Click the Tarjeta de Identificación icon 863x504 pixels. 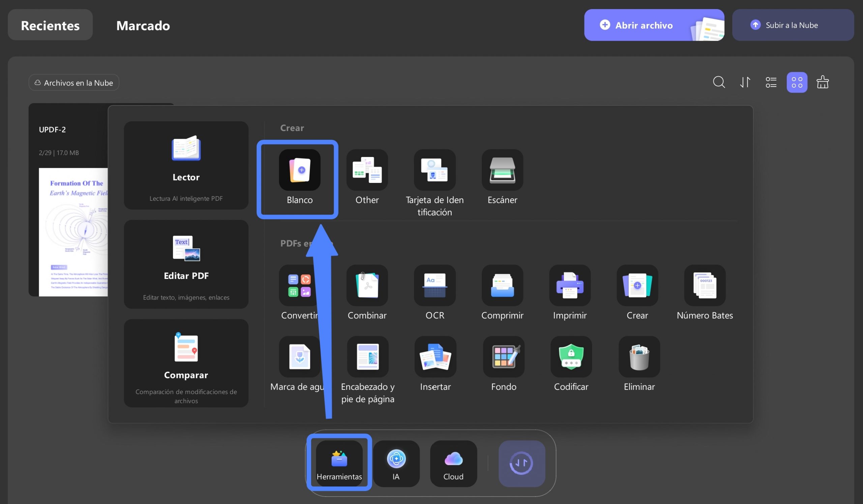pos(435,170)
